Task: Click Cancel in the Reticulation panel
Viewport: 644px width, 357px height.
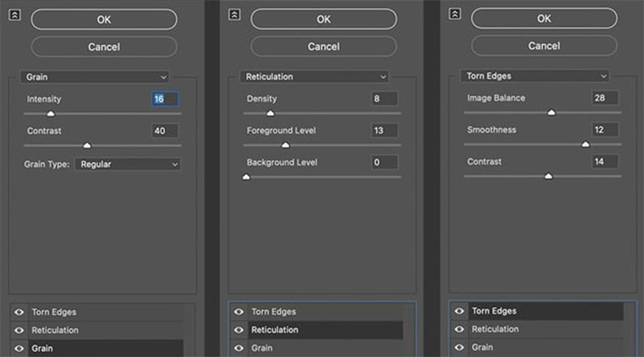Action: coord(324,46)
